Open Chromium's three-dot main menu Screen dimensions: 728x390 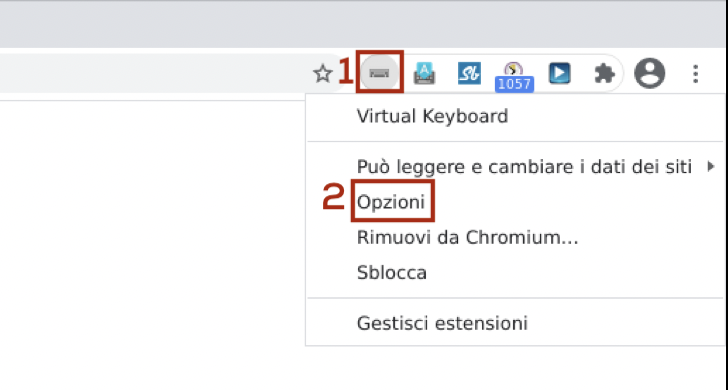(x=695, y=74)
